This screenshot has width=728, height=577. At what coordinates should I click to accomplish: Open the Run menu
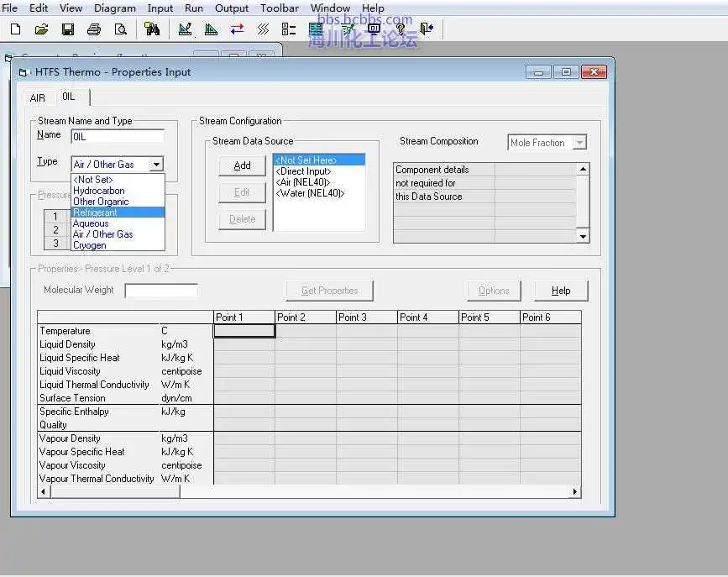click(194, 8)
